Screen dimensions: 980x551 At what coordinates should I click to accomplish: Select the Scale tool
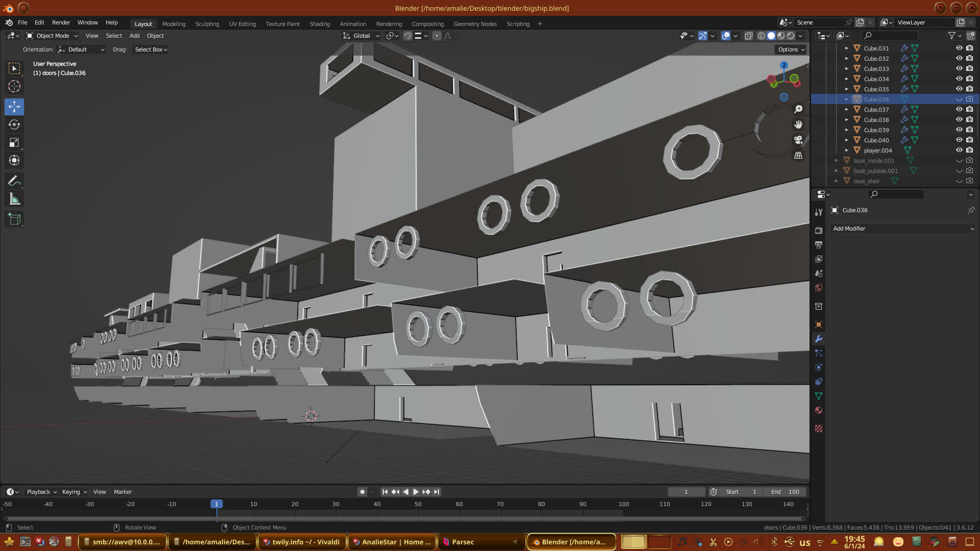point(14,143)
